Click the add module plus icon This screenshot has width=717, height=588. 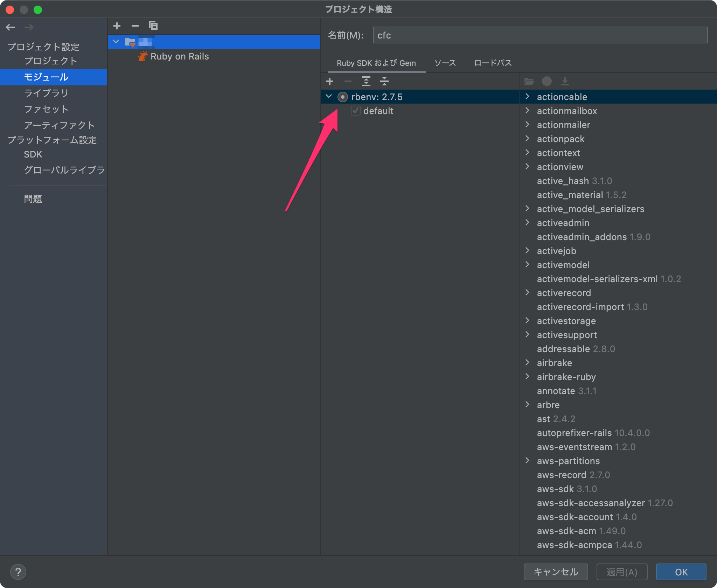click(117, 26)
